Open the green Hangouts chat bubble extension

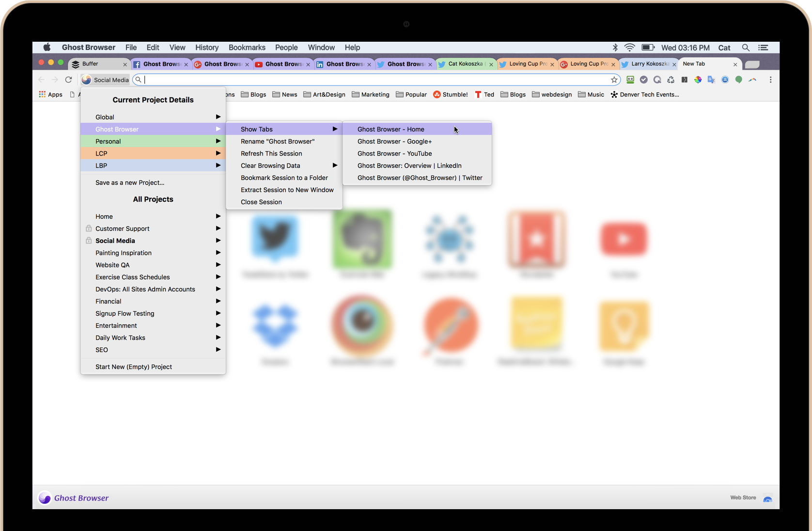pos(738,80)
